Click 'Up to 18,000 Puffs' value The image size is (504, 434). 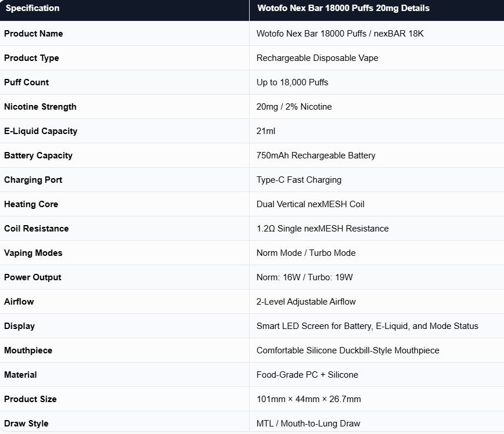click(292, 82)
